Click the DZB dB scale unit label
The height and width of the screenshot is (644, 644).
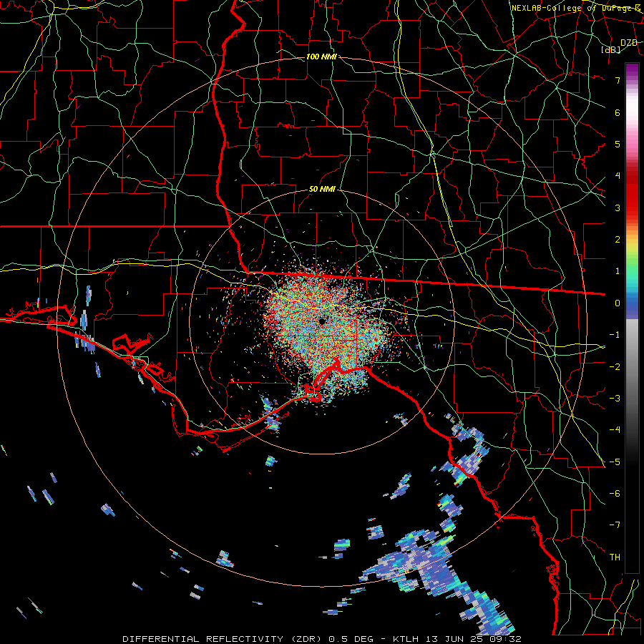[620, 46]
